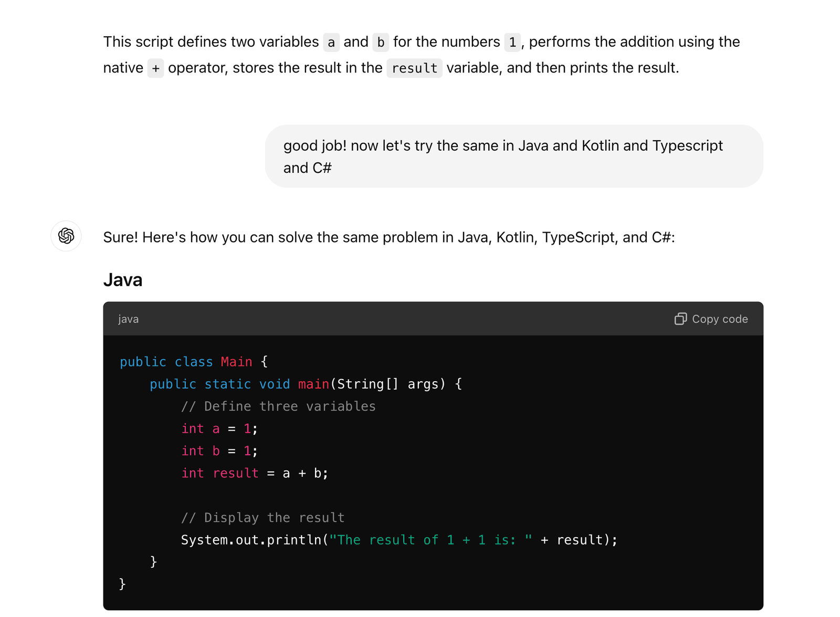
Task: Click the "public class Main {" code line
Action: click(x=194, y=362)
